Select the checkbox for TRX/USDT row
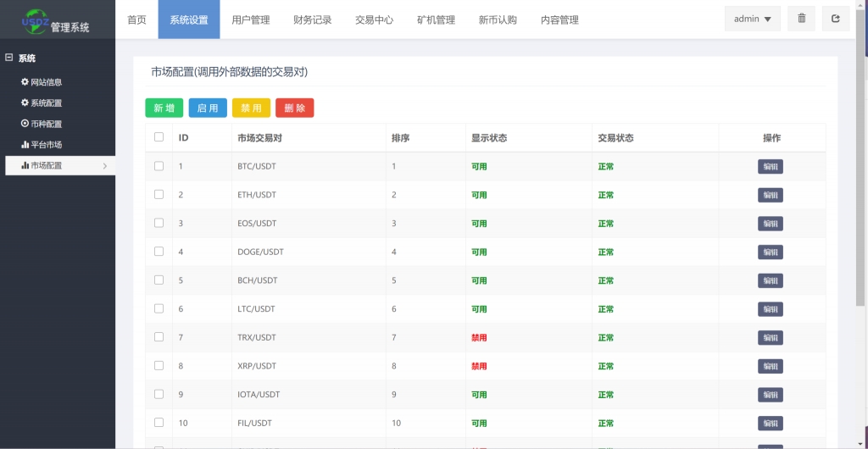Image resolution: width=868 pixels, height=449 pixels. tap(159, 337)
